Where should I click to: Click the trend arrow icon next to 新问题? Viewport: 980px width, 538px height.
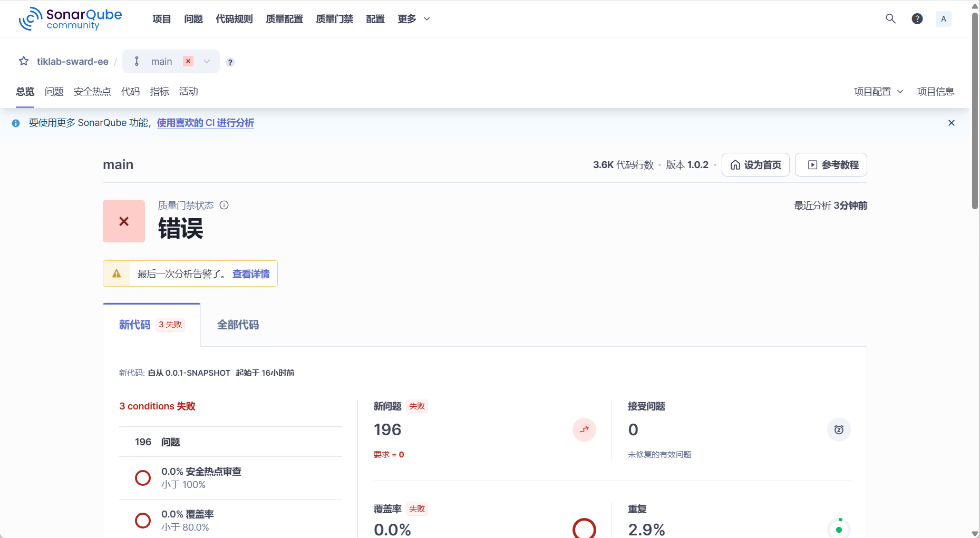tap(584, 429)
